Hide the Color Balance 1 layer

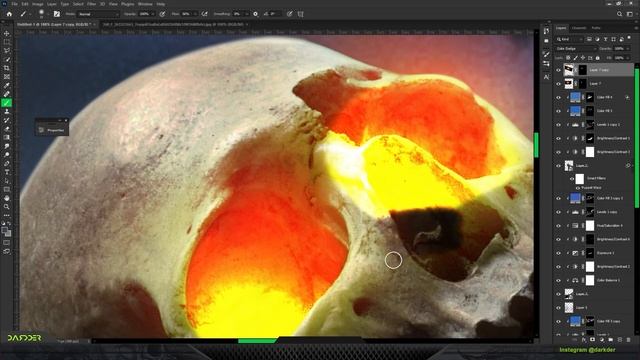[558, 280]
